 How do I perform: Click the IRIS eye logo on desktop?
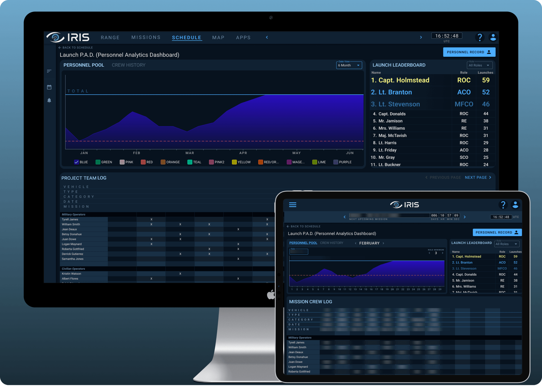coord(55,37)
